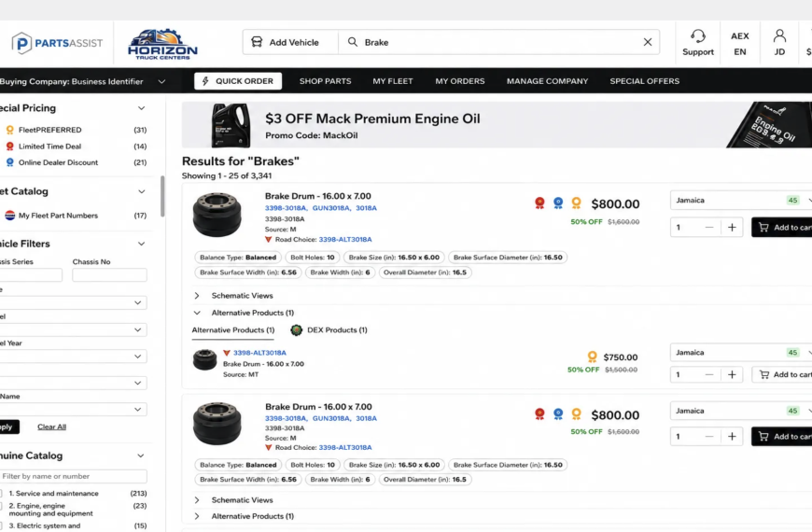Click the Clear All link

point(51,427)
